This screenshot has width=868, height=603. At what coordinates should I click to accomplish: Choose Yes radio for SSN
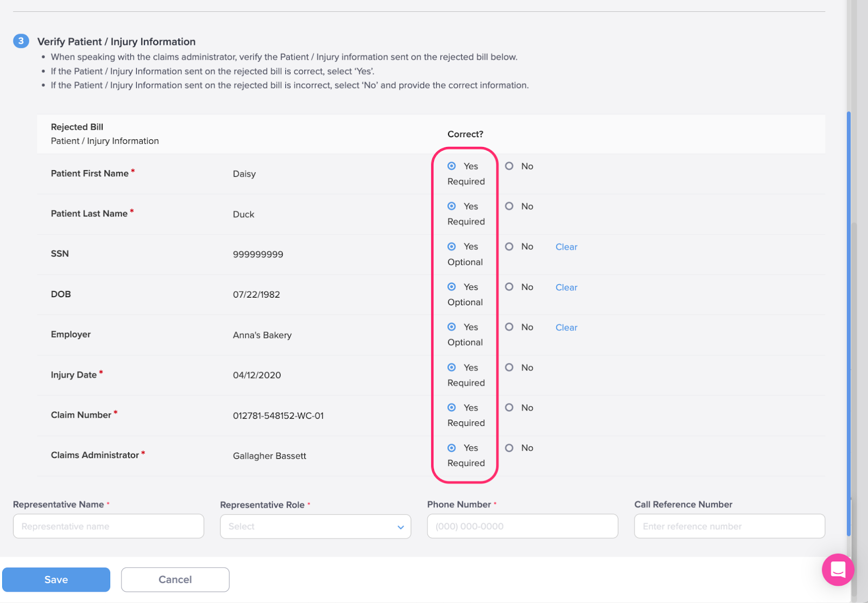pyautogui.click(x=451, y=247)
